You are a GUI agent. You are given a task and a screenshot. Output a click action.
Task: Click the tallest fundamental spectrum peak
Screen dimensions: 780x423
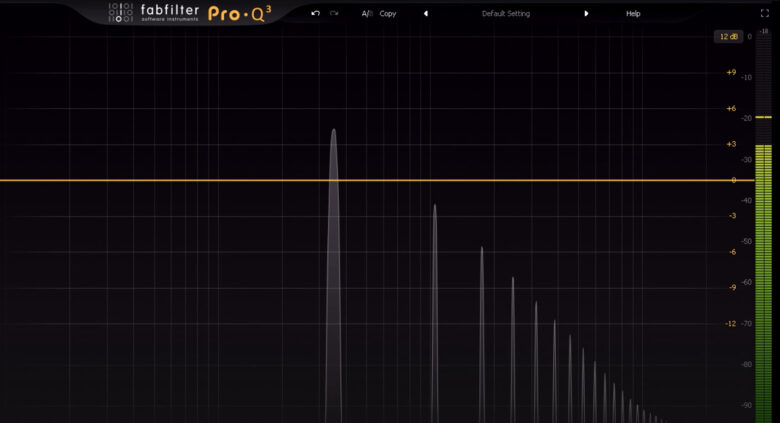333,274
